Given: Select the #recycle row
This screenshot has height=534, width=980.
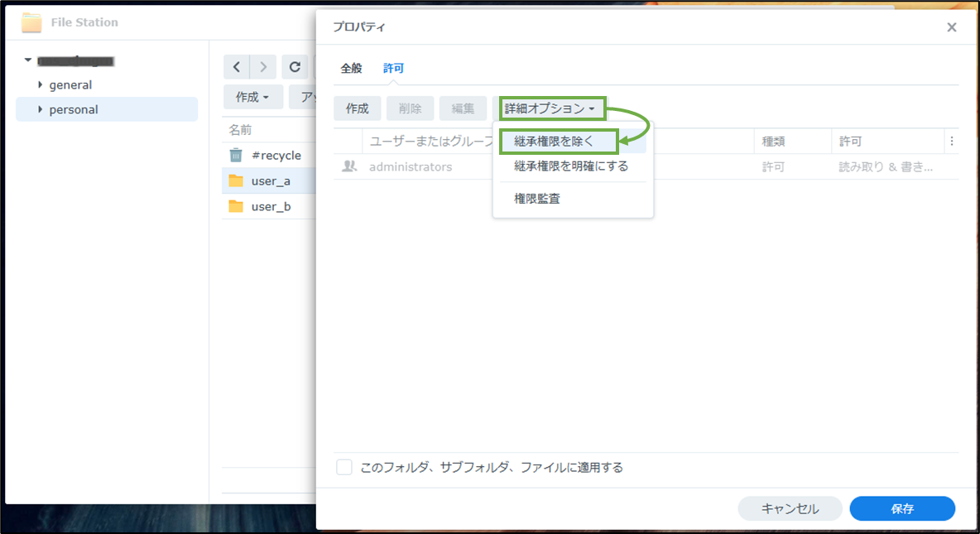Looking at the screenshot, I should [x=269, y=155].
